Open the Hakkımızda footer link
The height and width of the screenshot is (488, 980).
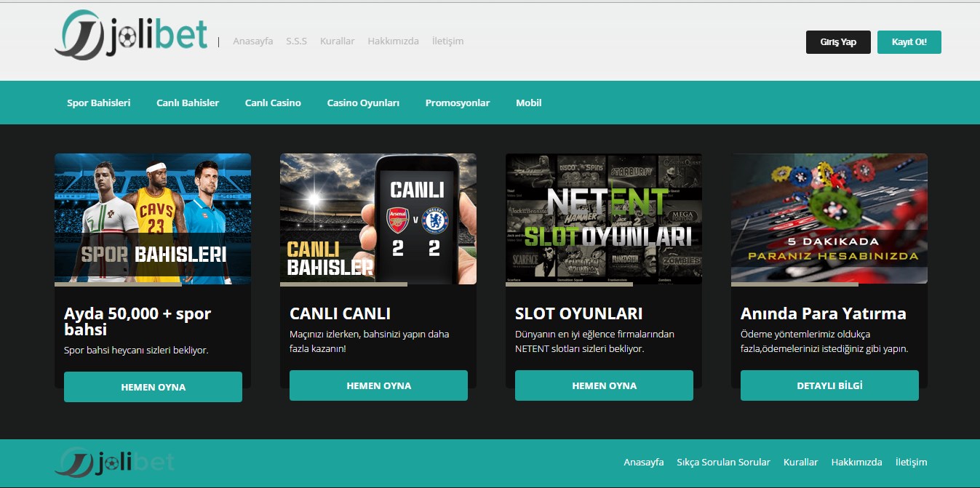click(857, 462)
